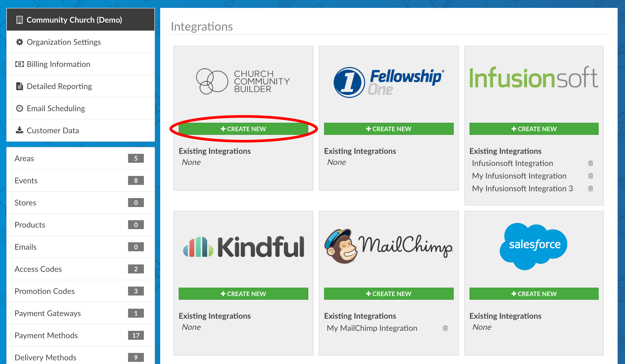This screenshot has width=625, height=364.
Task: Click the Customer Data download icon
Action: pos(19,130)
